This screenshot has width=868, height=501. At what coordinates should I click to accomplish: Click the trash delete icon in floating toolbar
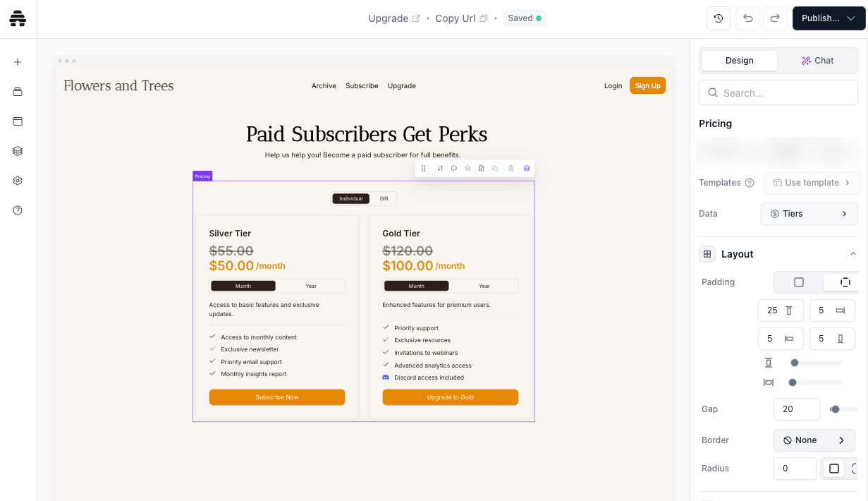511,169
